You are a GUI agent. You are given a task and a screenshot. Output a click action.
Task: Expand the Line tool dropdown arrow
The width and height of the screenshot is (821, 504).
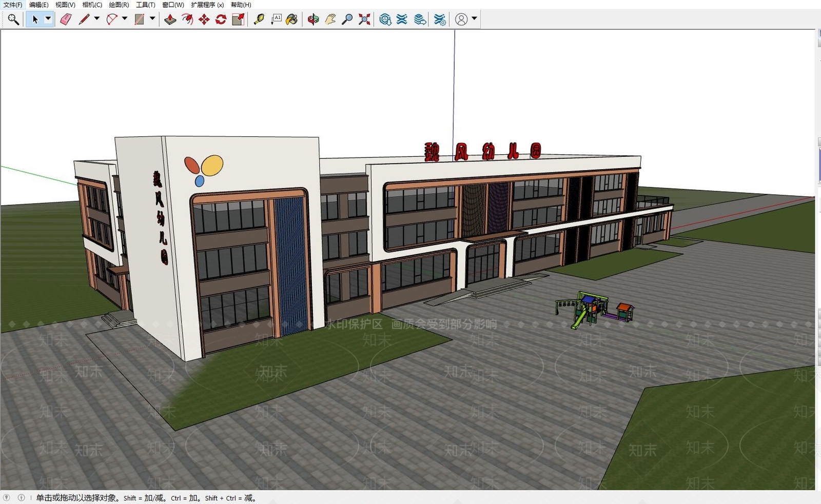click(x=97, y=19)
